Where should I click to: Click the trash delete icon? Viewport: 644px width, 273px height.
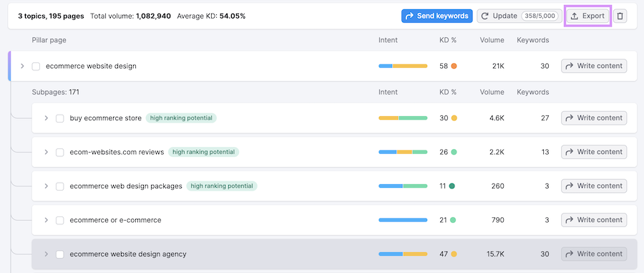point(620,16)
